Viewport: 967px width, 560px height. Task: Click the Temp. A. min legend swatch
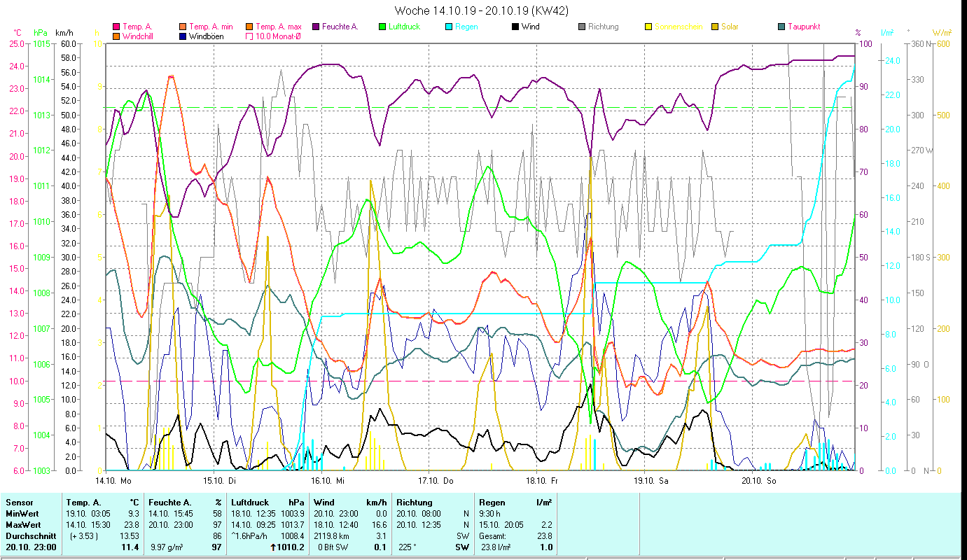point(183,27)
